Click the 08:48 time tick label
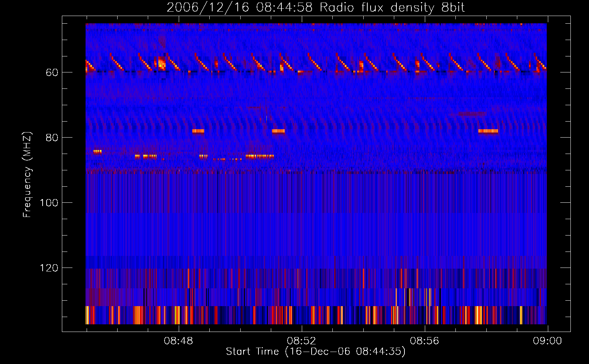The height and width of the screenshot is (364, 589). (179, 341)
